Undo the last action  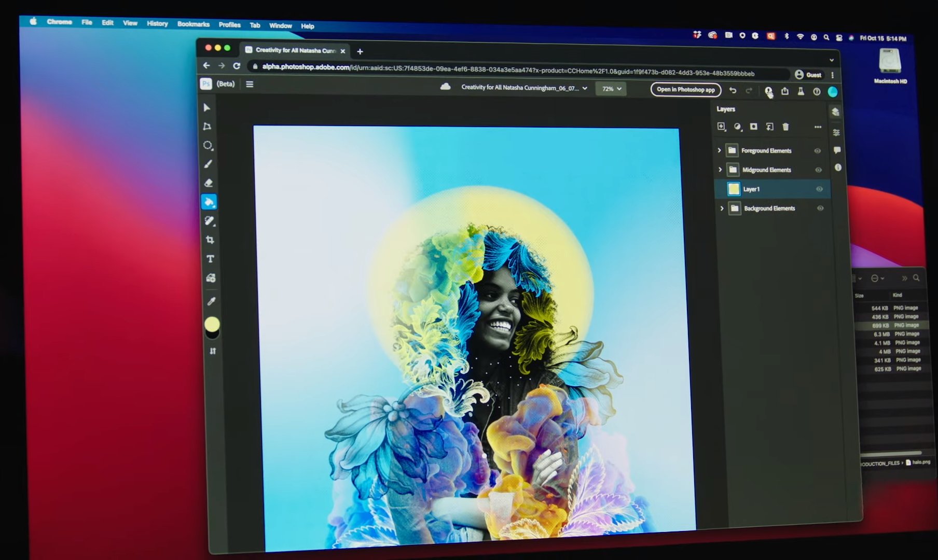point(733,90)
